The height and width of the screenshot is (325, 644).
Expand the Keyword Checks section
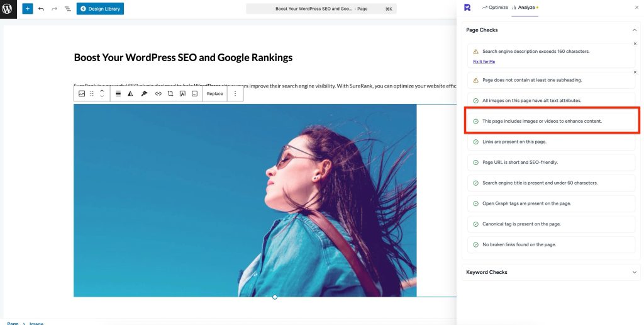click(x=634, y=272)
